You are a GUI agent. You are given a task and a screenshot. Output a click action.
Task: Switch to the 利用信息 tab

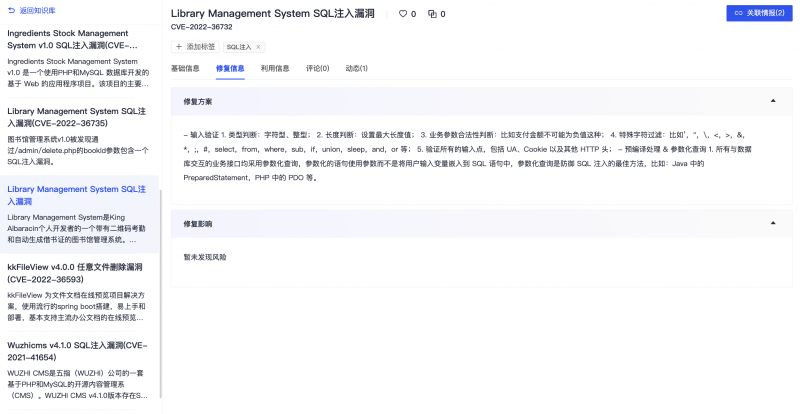click(x=275, y=68)
